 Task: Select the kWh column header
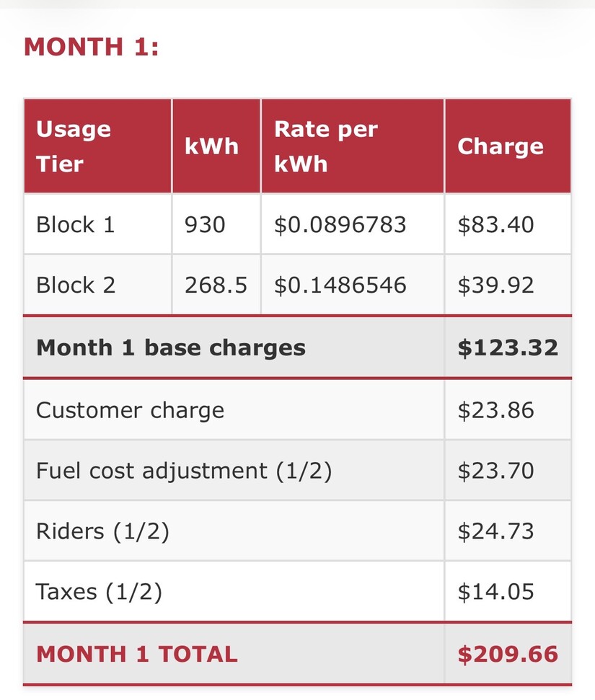(216, 146)
